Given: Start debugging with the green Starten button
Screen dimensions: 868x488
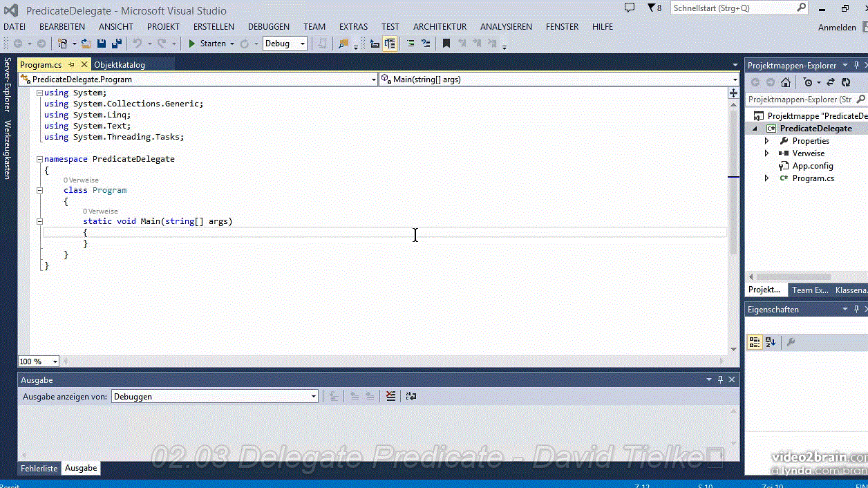Looking at the screenshot, I should pyautogui.click(x=207, y=44).
